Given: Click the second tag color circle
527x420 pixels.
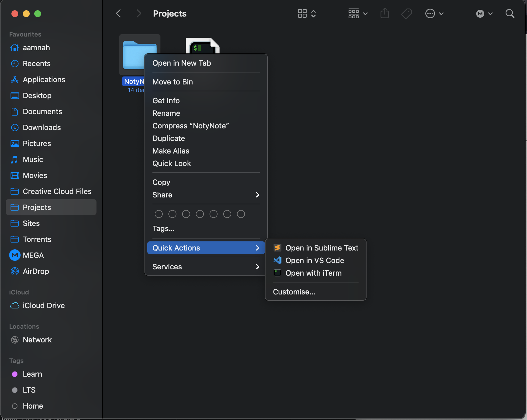Looking at the screenshot, I should [172, 214].
